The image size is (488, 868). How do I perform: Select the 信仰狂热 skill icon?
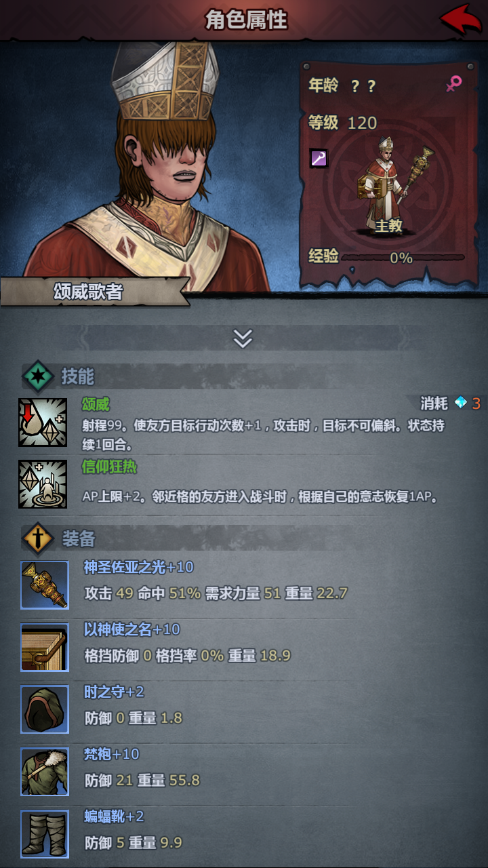[43, 484]
